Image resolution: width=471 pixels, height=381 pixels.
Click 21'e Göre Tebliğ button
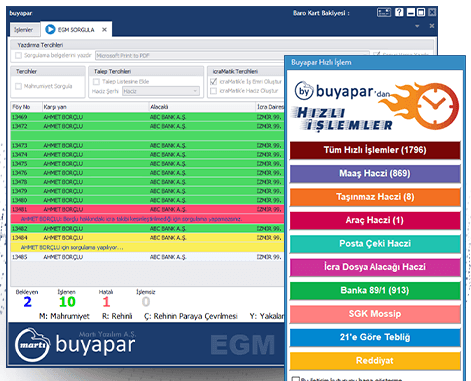coord(375,337)
